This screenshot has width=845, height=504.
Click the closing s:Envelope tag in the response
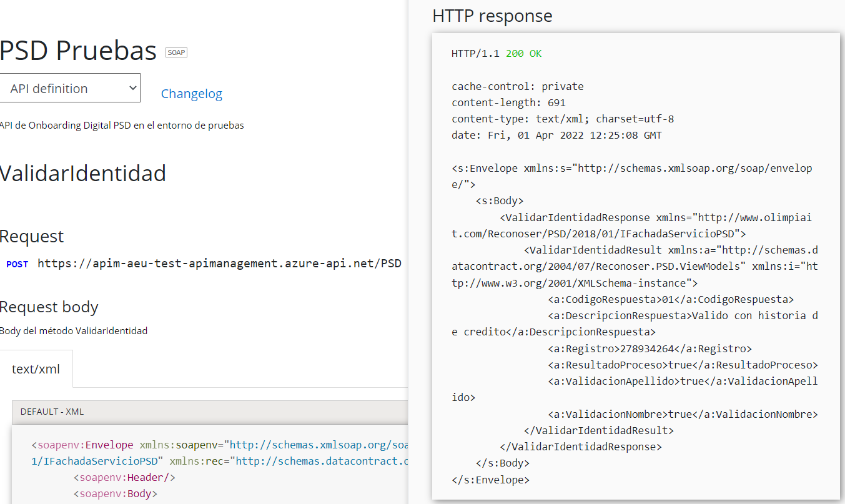tap(490, 480)
